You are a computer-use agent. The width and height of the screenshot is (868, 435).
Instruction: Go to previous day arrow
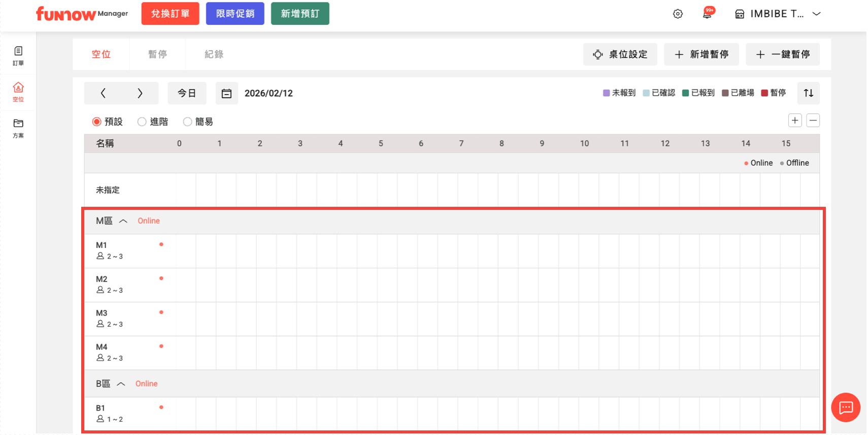coord(103,93)
